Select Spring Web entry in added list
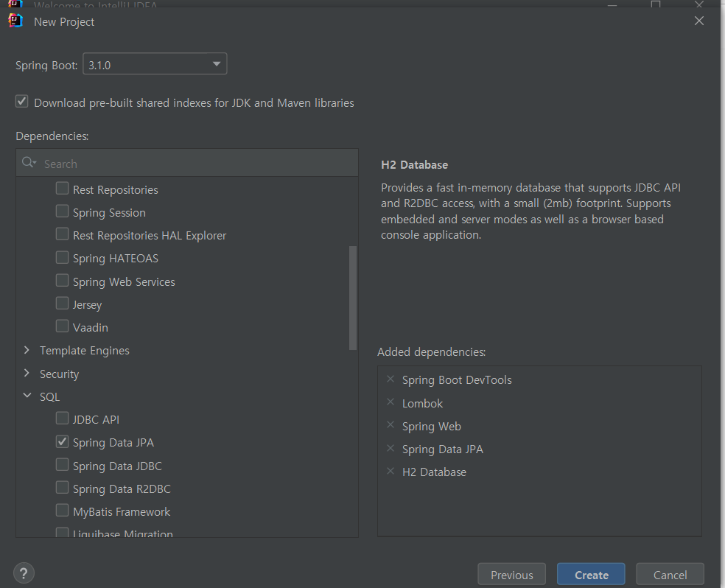725x588 pixels. [432, 426]
